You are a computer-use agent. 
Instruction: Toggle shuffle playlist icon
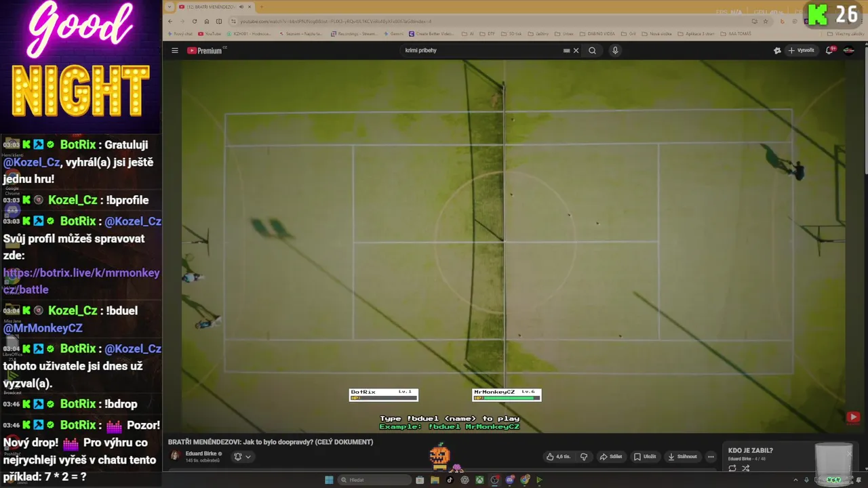[745, 468]
